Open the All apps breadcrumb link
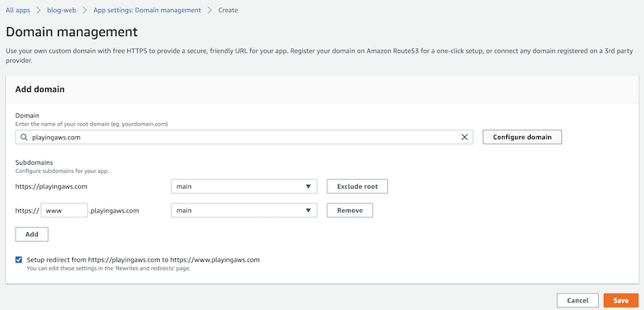The width and height of the screenshot is (644, 310). pos(18,11)
